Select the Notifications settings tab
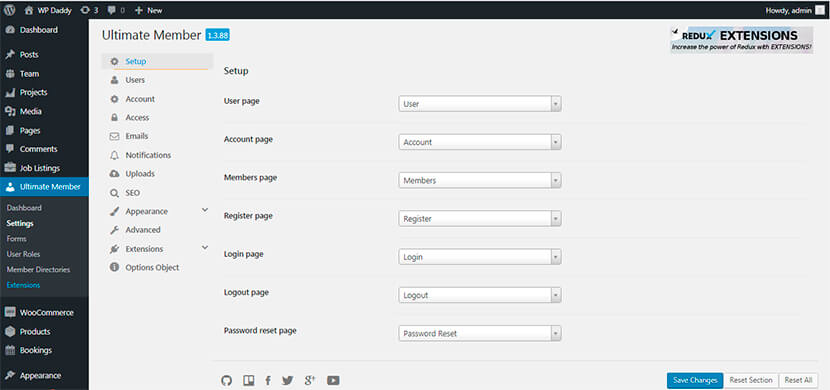830x390 pixels. tap(158, 155)
